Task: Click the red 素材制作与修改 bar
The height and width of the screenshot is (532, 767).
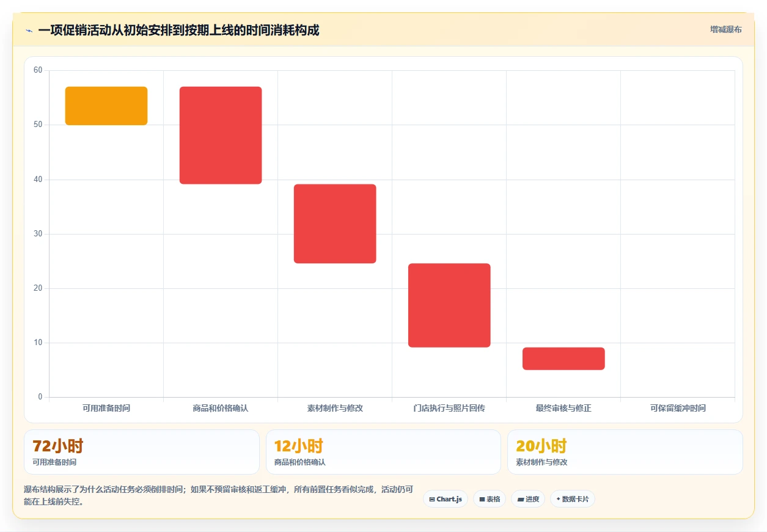Action: coord(335,224)
